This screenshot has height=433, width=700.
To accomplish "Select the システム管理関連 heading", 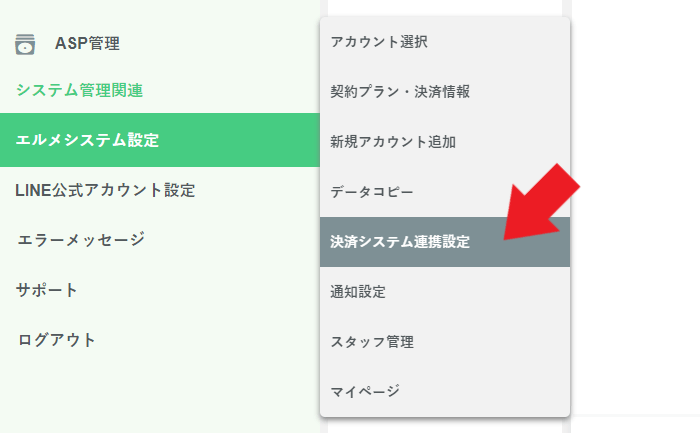I will coord(80,90).
